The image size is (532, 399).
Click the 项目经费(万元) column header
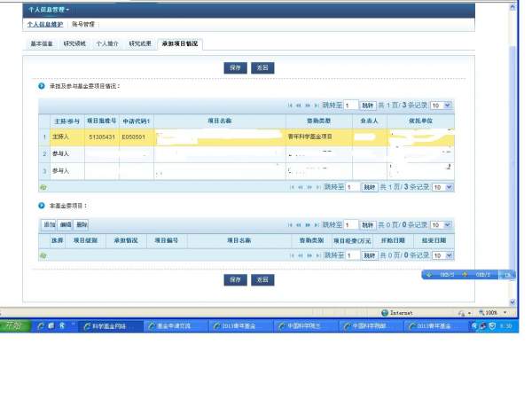click(x=352, y=240)
